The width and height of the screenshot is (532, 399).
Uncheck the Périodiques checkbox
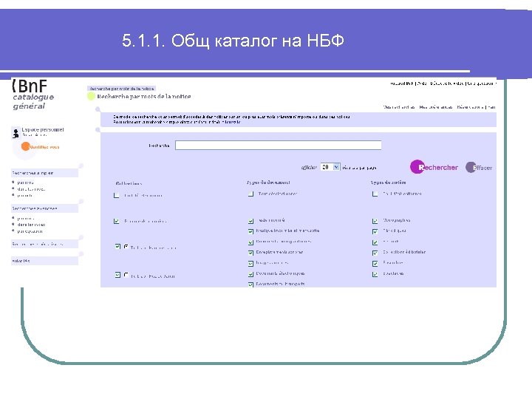[375, 231]
